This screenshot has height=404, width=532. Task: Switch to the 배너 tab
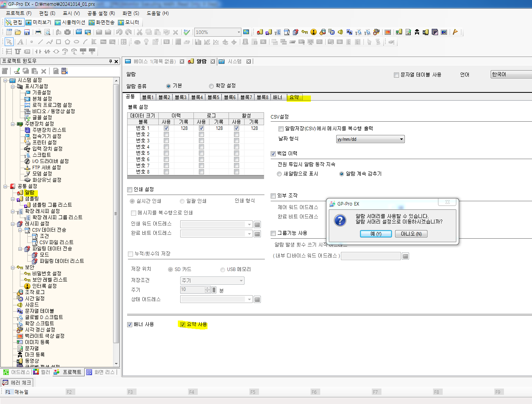point(278,97)
